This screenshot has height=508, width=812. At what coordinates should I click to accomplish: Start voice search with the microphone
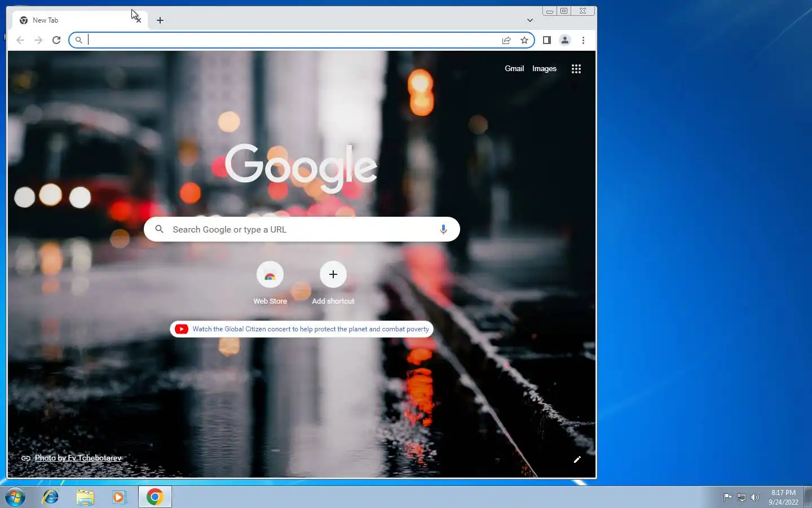(443, 229)
